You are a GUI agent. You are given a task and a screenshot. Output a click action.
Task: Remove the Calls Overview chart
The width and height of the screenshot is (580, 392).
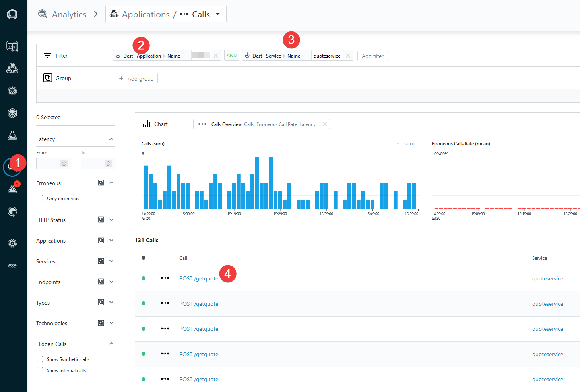(x=325, y=124)
